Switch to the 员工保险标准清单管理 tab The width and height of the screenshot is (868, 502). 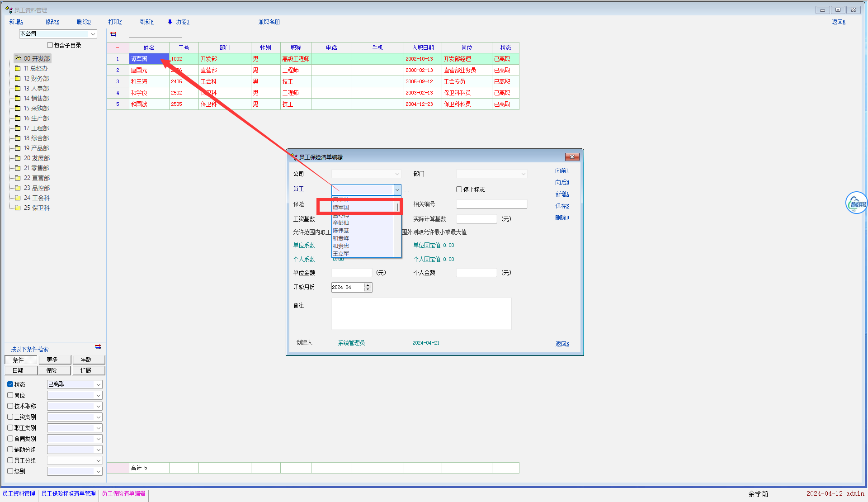[x=68, y=493]
